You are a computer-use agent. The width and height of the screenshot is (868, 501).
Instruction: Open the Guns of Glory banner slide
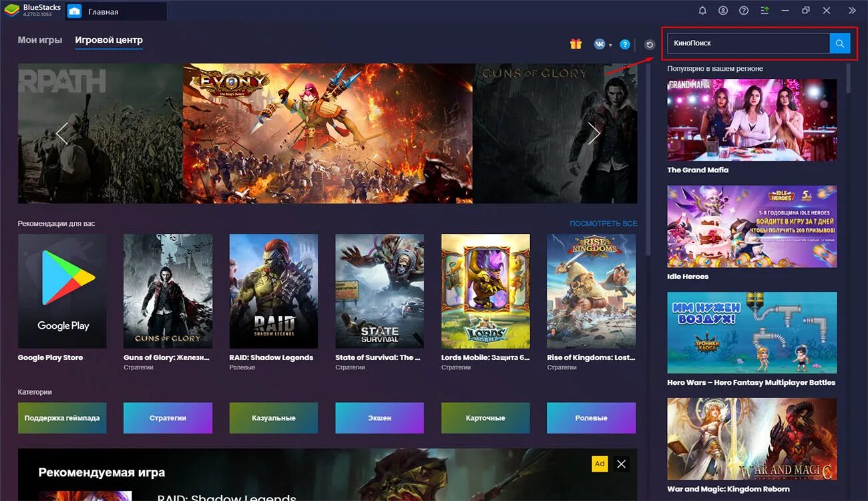(555, 134)
